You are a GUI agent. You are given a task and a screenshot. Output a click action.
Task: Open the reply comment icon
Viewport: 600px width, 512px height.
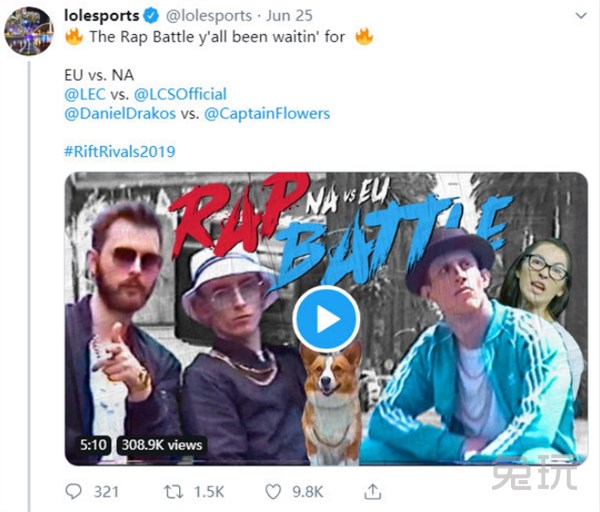[x=73, y=492]
